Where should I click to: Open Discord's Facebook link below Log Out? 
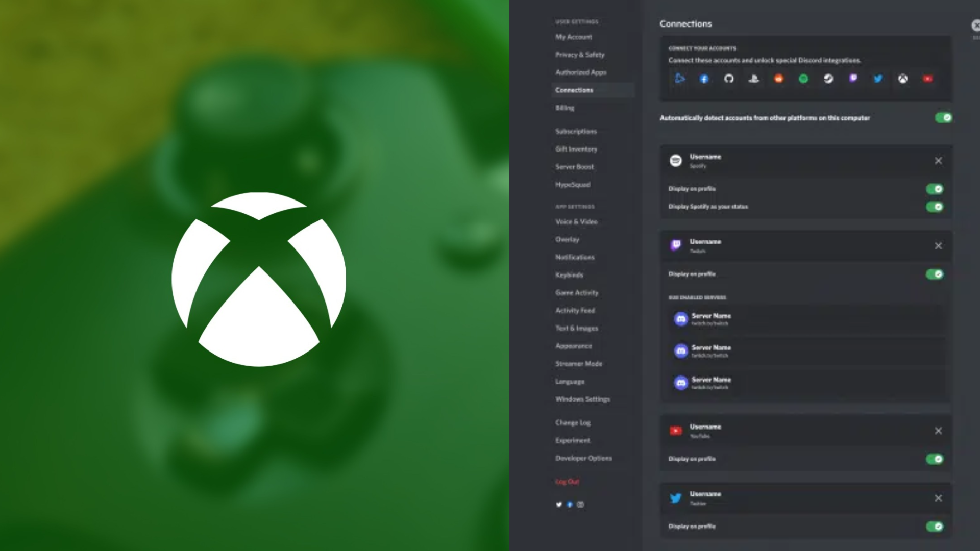tap(570, 505)
